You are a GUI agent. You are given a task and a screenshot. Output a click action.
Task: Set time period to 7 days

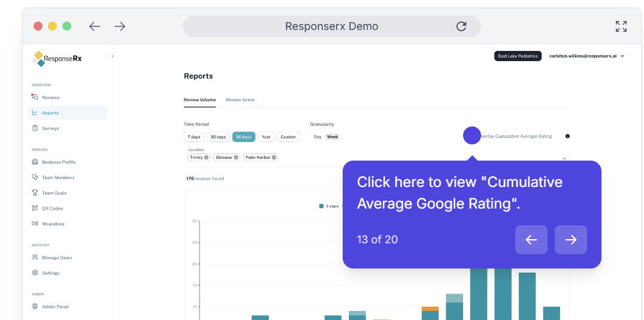194,137
